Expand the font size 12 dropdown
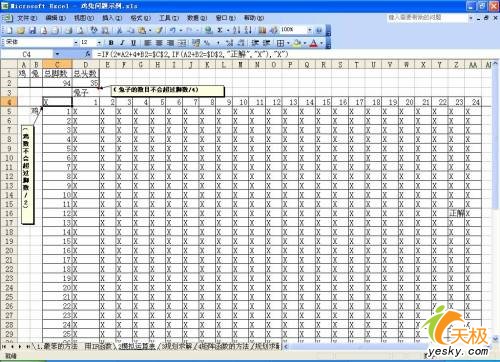 point(99,43)
